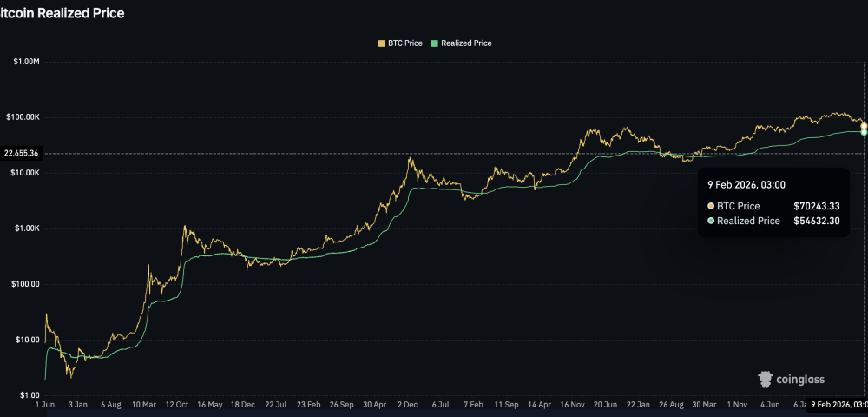Click the 3 Jan x-axis date
Viewport: 868px width, 417px height.
coord(77,406)
